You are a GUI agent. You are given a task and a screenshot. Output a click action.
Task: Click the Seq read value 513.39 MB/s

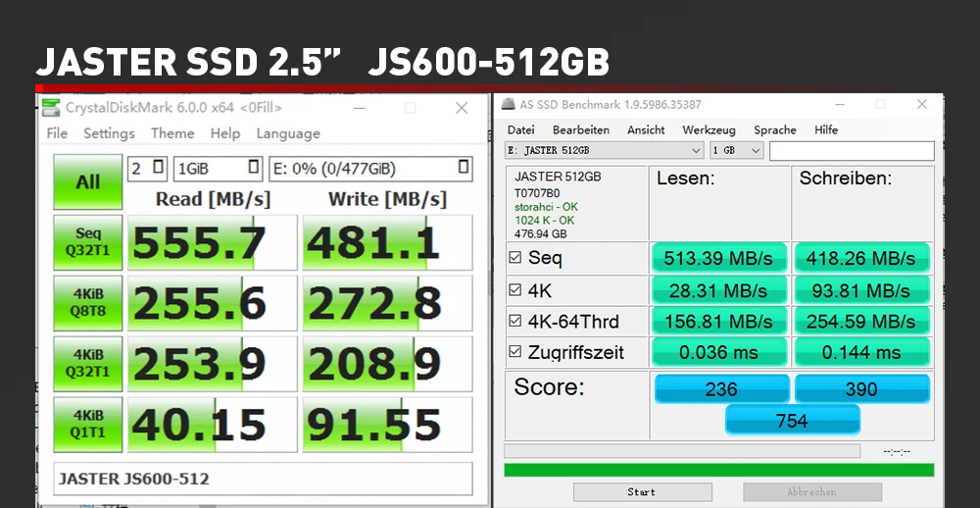coord(718,258)
